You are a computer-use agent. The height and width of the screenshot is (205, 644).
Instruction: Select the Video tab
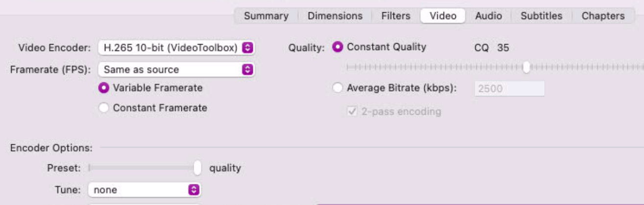pos(443,16)
